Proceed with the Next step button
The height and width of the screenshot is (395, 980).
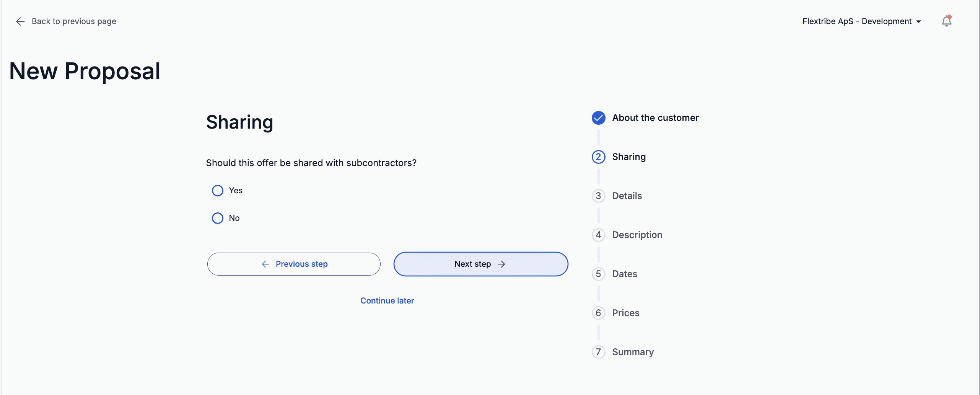point(480,264)
